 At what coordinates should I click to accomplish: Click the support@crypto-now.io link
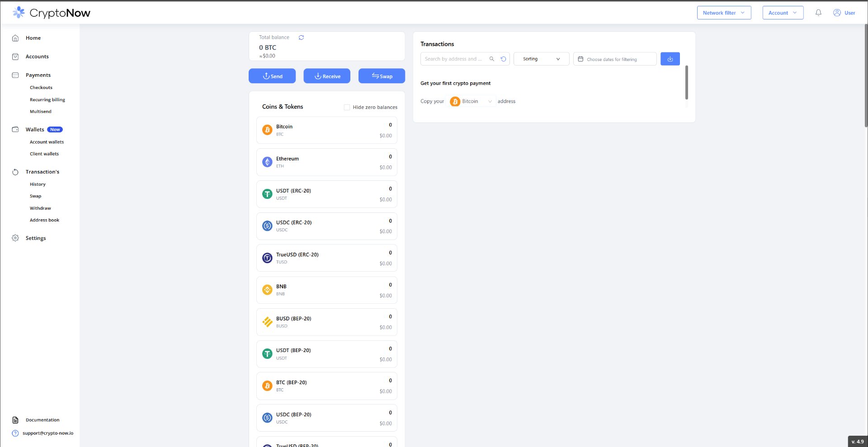48,433
